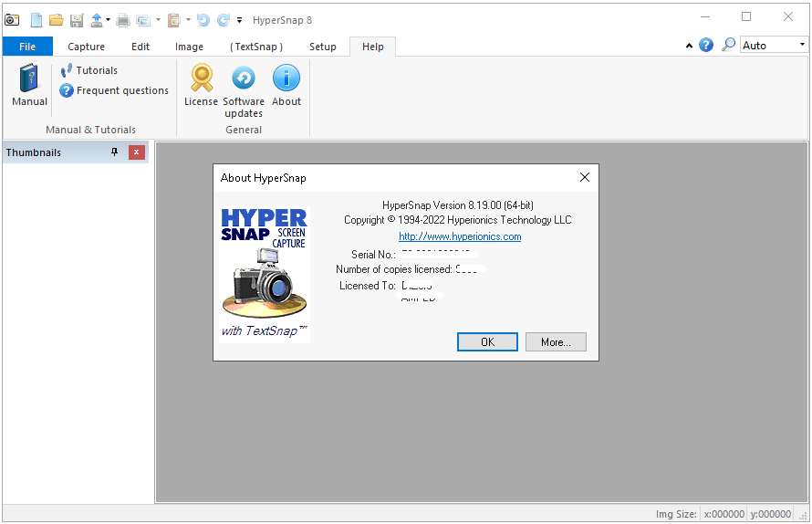This screenshot has width=812, height=524.
Task: Click OK in the About HyperSnap dialog
Action: pos(487,342)
